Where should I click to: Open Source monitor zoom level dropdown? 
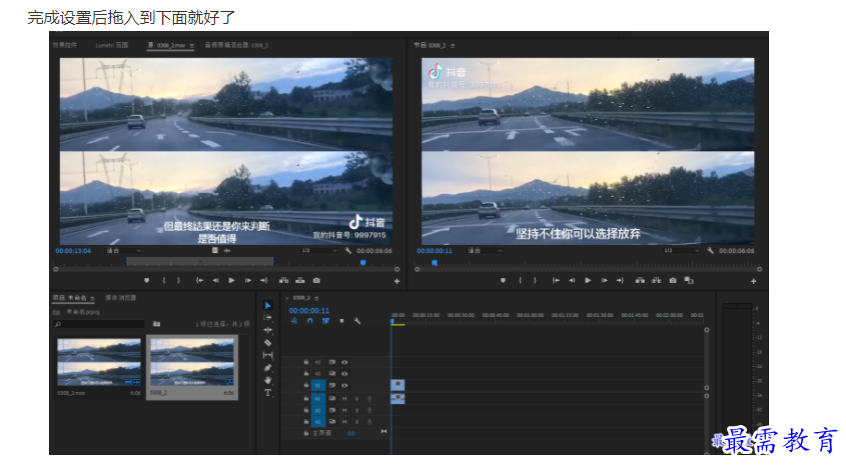coord(124,251)
